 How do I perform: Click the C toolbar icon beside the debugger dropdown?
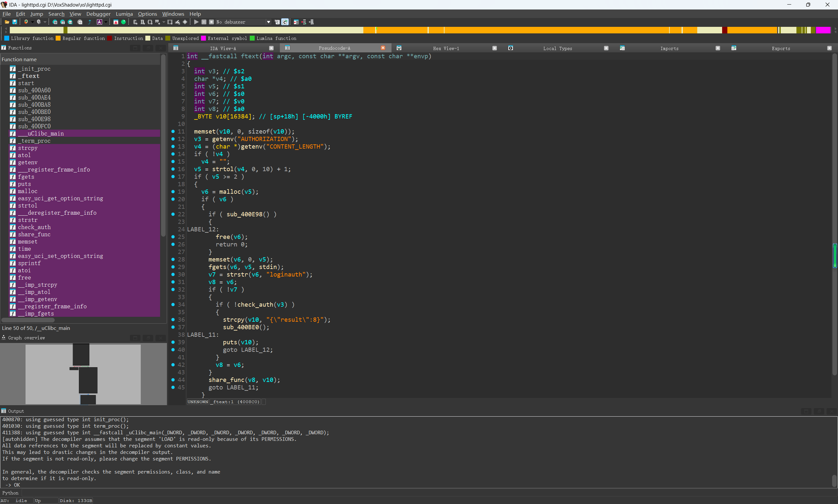(x=277, y=22)
